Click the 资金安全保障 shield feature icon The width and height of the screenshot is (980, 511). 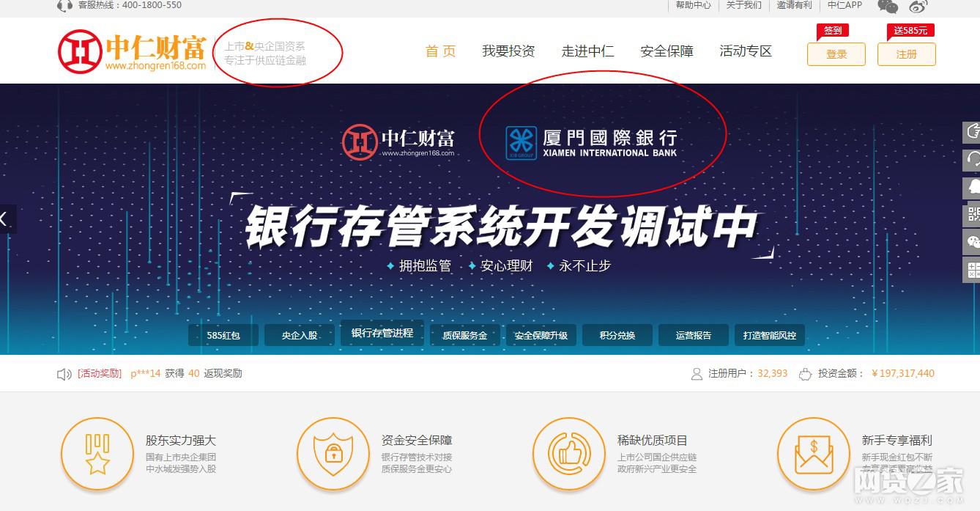click(x=333, y=454)
